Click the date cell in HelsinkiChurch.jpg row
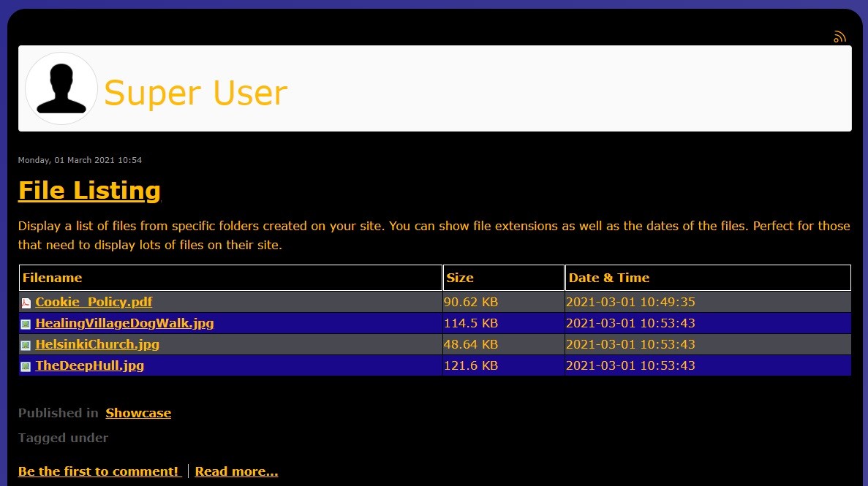 (708, 344)
